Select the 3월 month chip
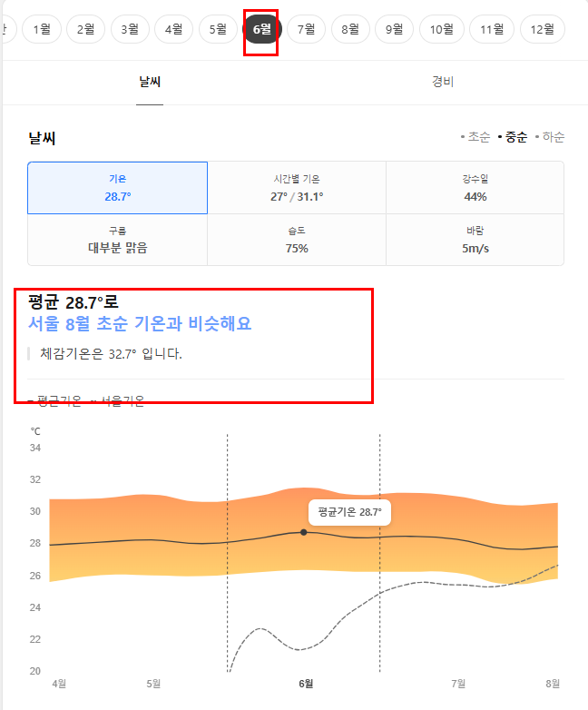 130,29
